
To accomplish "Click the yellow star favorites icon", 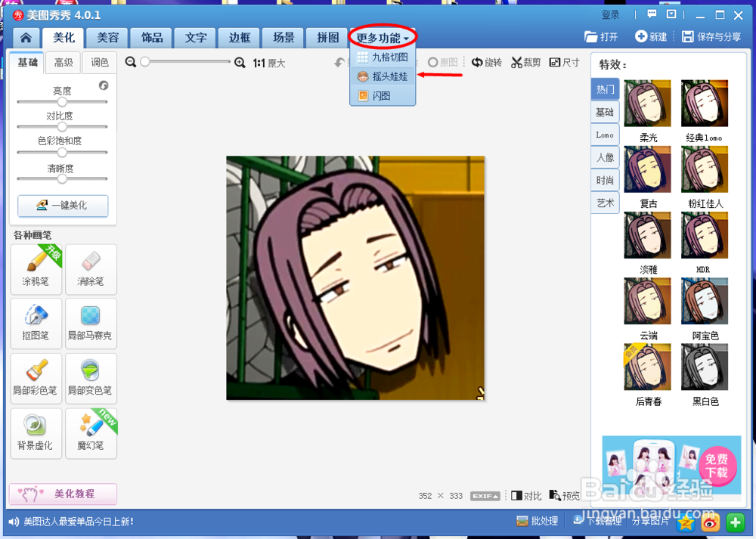I will pyautogui.click(x=686, y=522).
